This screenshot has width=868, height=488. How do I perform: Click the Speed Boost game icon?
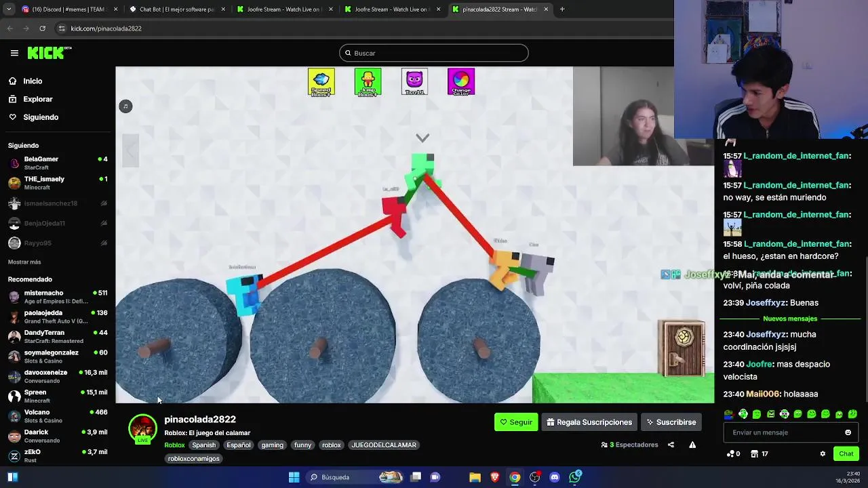[x=321, y=82]
